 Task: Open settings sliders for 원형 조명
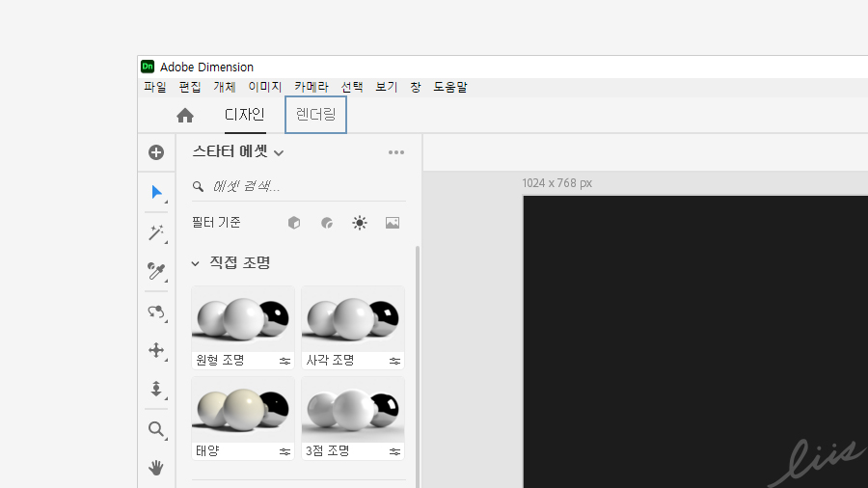coord(285,361)
